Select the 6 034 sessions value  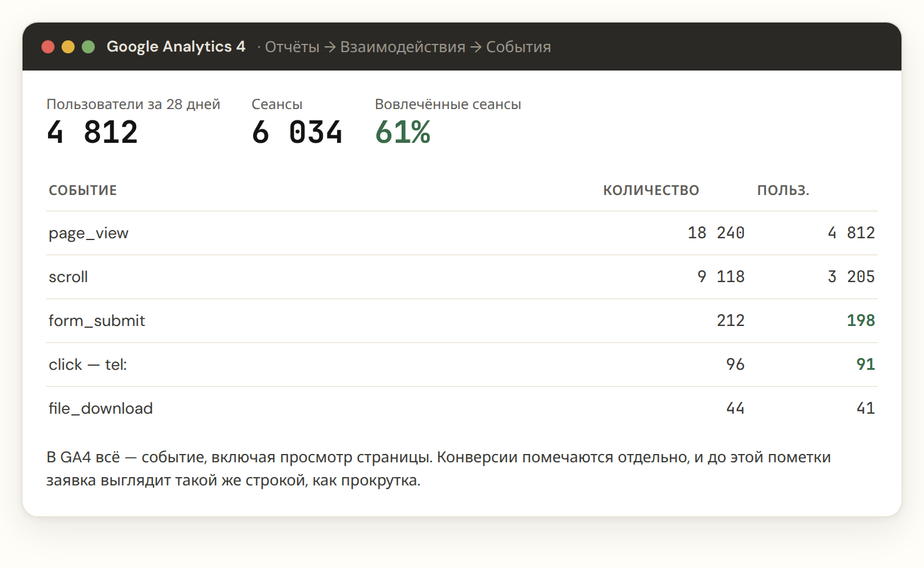297,132
